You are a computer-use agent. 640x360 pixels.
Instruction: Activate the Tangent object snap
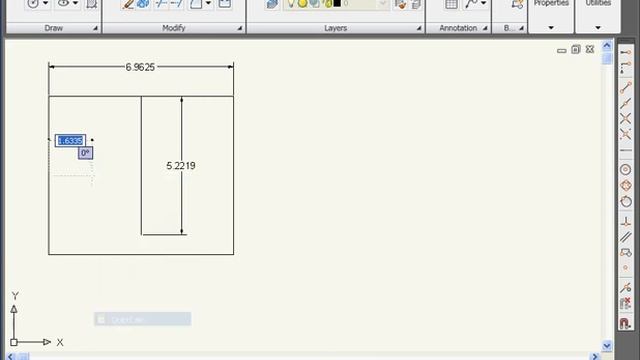[625, 202]
